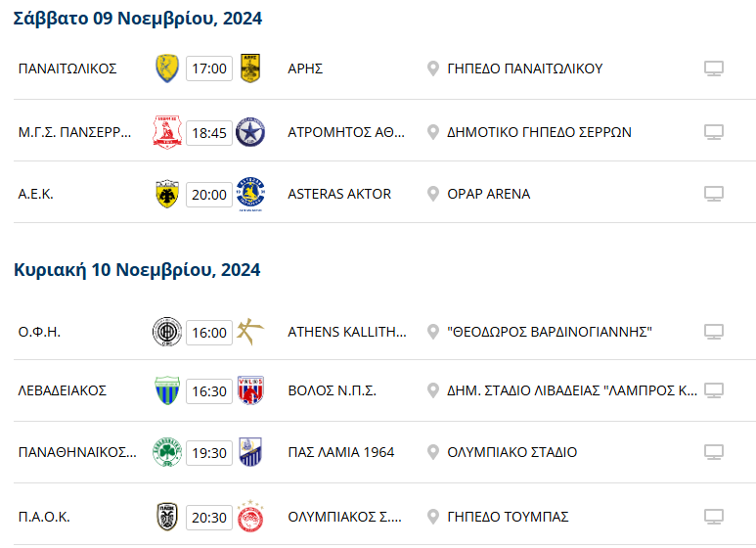Open the 17:00 match time box
Viewport: 756px width, 548px height.
(x=209, y=68)
